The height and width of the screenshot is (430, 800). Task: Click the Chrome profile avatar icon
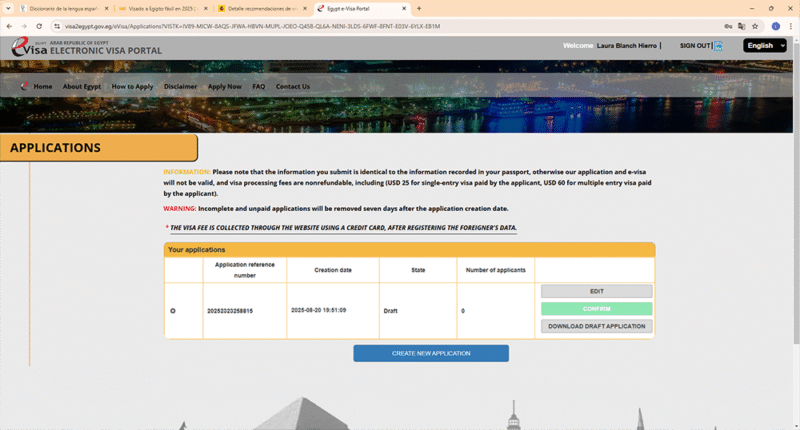point(775,26)
